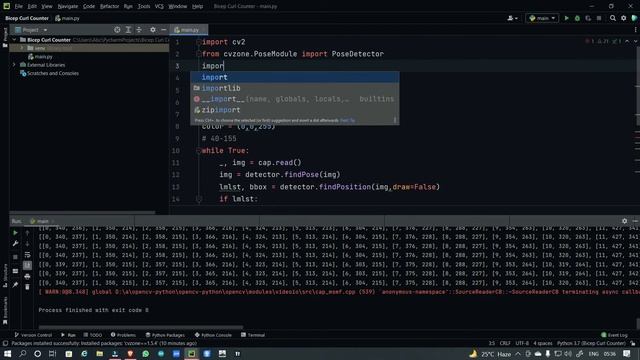640x360 pixels.
Task: Click the locate file target icon in Project panel
Action: click(x=117, y=30)
